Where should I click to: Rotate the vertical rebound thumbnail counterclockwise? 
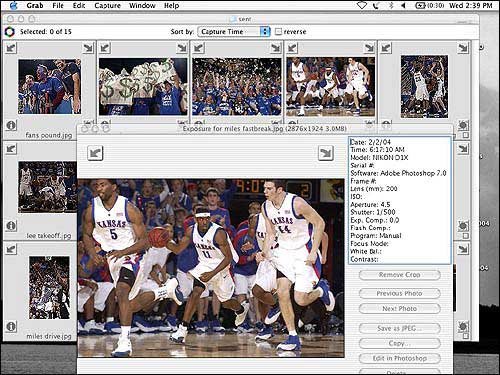pos(386,48)
